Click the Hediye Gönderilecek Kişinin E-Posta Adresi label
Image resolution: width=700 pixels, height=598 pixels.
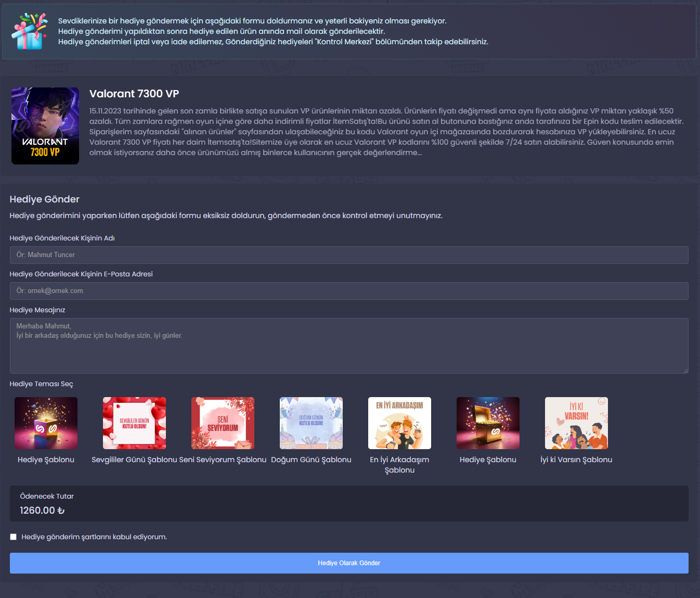tap(81, 274)
